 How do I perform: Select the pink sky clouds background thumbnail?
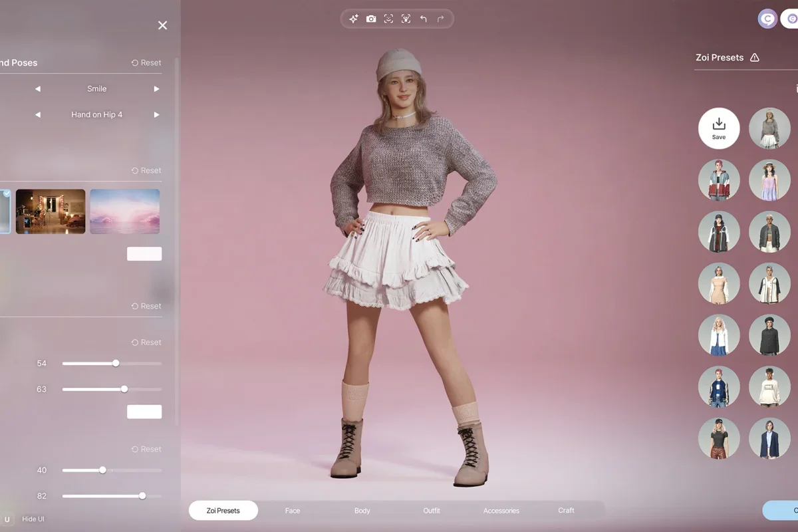(x=124, y=211)
